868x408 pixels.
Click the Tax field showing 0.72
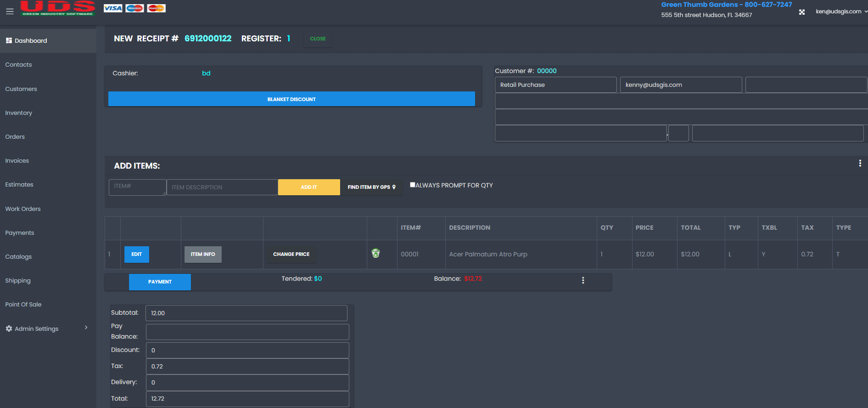tap(247, 366)
